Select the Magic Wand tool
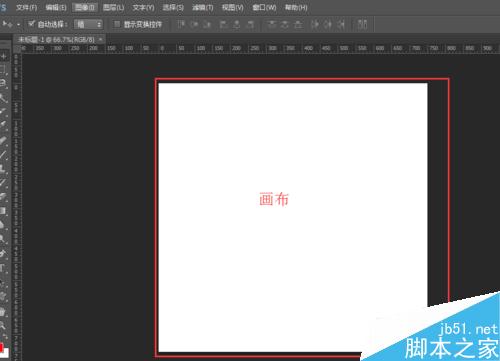 3,98
